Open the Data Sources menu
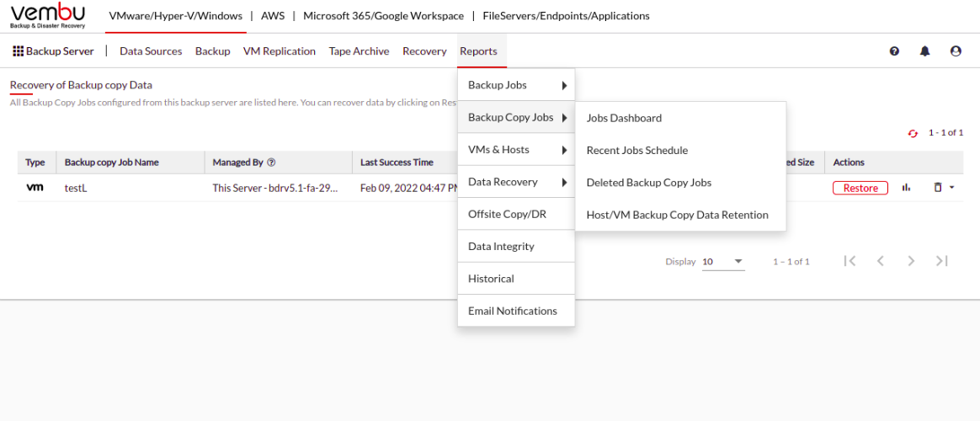The width and height of the screenshot is (980, 421). (151, 51)
